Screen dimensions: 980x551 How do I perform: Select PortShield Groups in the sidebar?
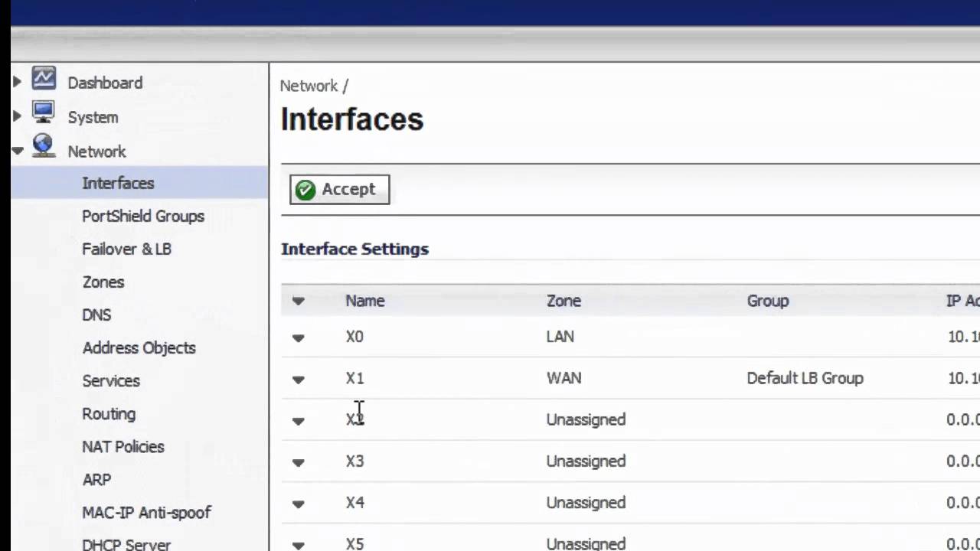click(143, 217)
